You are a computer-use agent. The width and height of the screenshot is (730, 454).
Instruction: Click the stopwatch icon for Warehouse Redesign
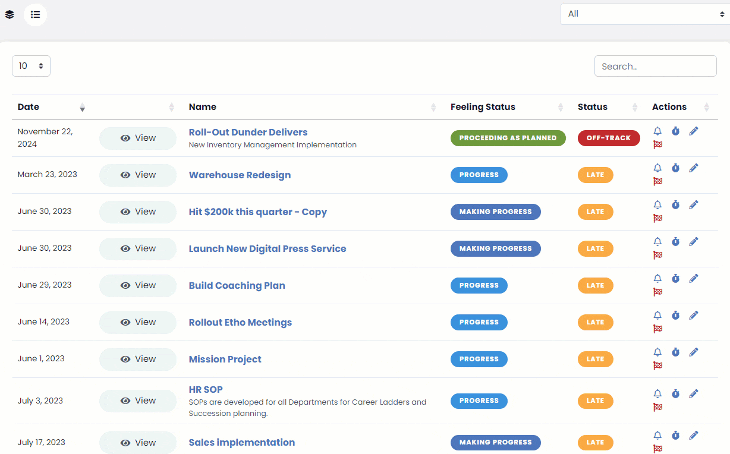pos(675,168)
